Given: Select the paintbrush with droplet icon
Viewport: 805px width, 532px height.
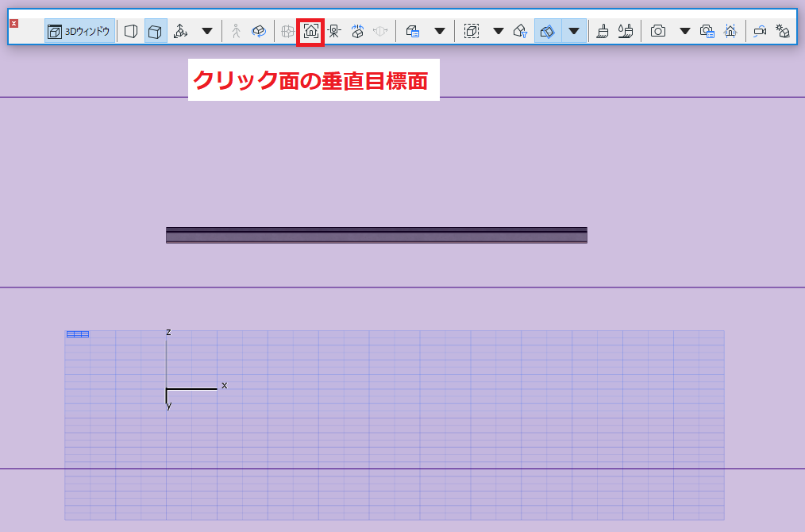Looking at the screenshot, I should (x=626, y=31).
